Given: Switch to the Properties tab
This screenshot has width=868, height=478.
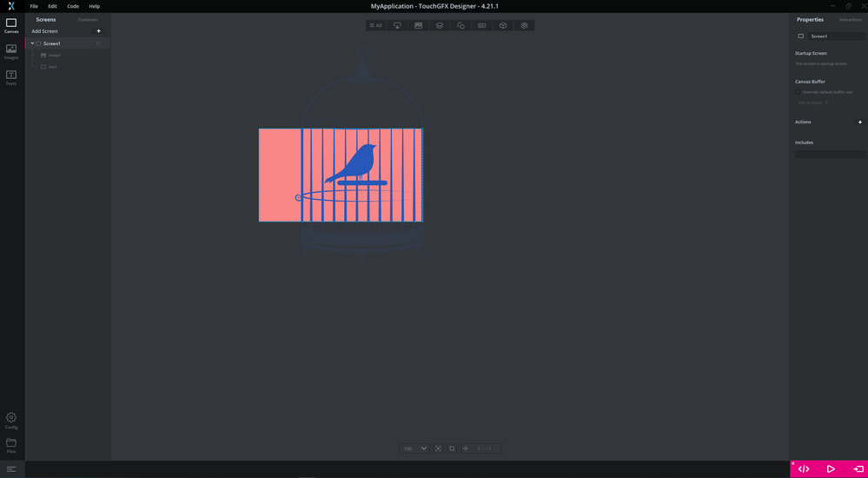Looking at the screenshot, I should coord(810,19).
